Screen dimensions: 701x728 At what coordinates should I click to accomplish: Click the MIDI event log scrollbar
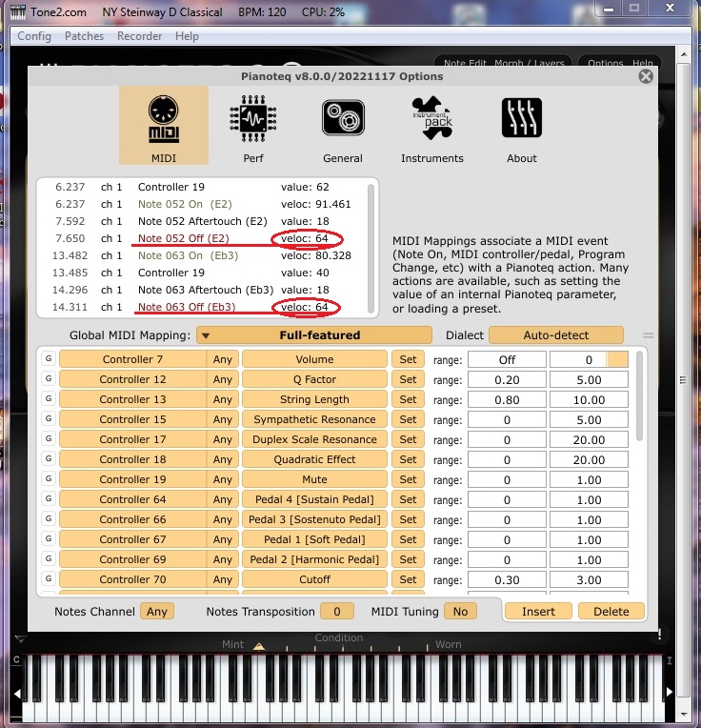point(371,249)
